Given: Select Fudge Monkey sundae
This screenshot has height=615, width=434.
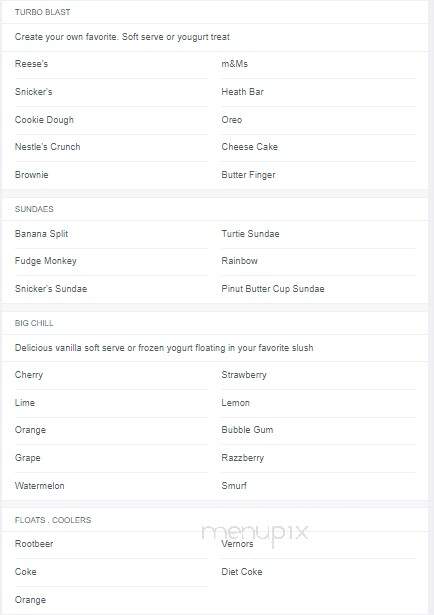Looking at the screenshot, I should (45, 261).
